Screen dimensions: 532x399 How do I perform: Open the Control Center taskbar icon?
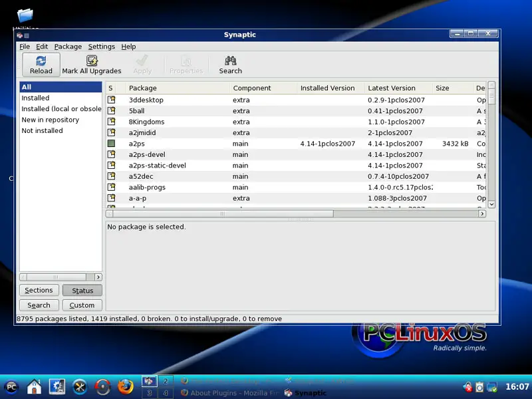pyautogui.click(x=57, y=387)
